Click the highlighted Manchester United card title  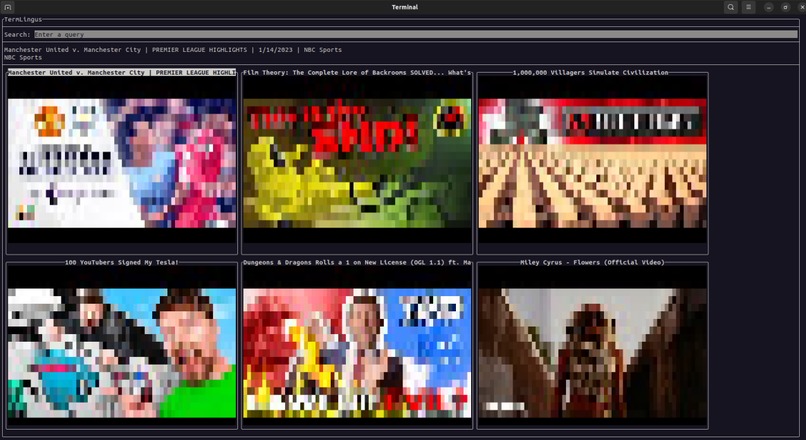point(122,72)
